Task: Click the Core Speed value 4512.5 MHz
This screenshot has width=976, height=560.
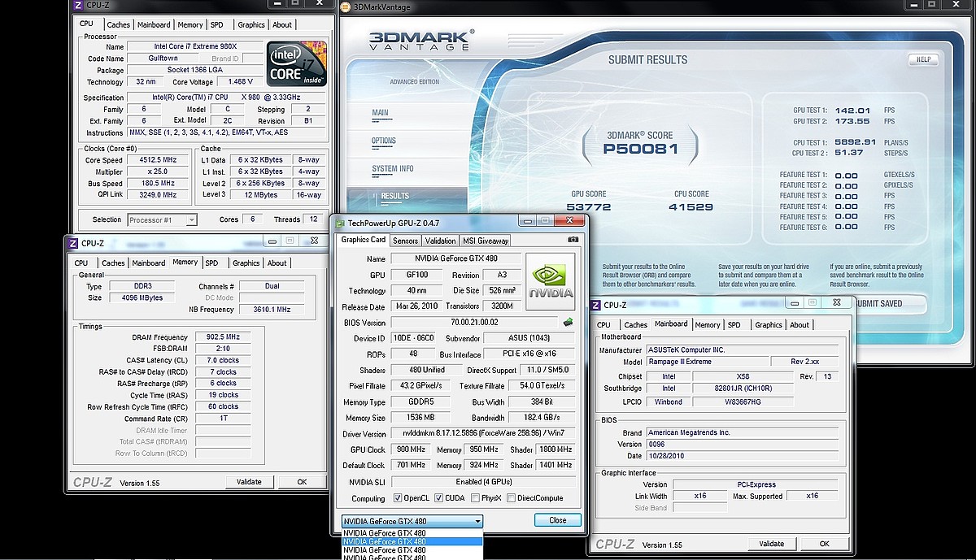Action: (x=159, y=159)
